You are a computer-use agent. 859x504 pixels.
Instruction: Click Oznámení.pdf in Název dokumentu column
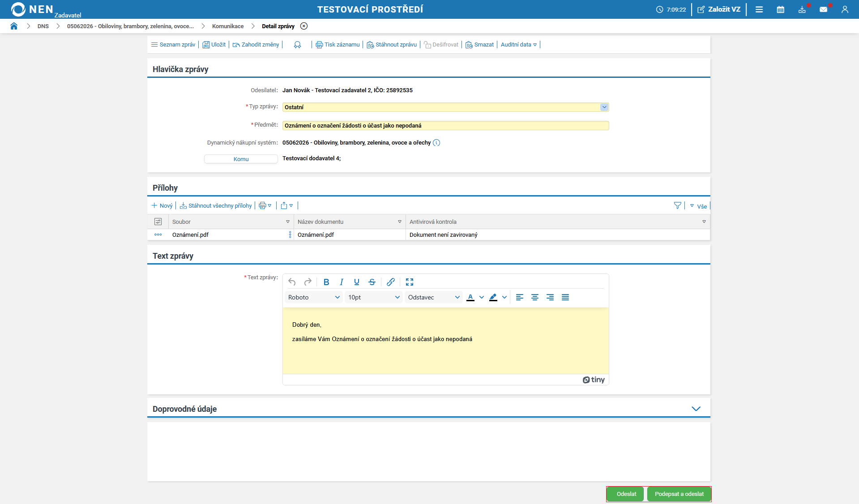[316, 235]
